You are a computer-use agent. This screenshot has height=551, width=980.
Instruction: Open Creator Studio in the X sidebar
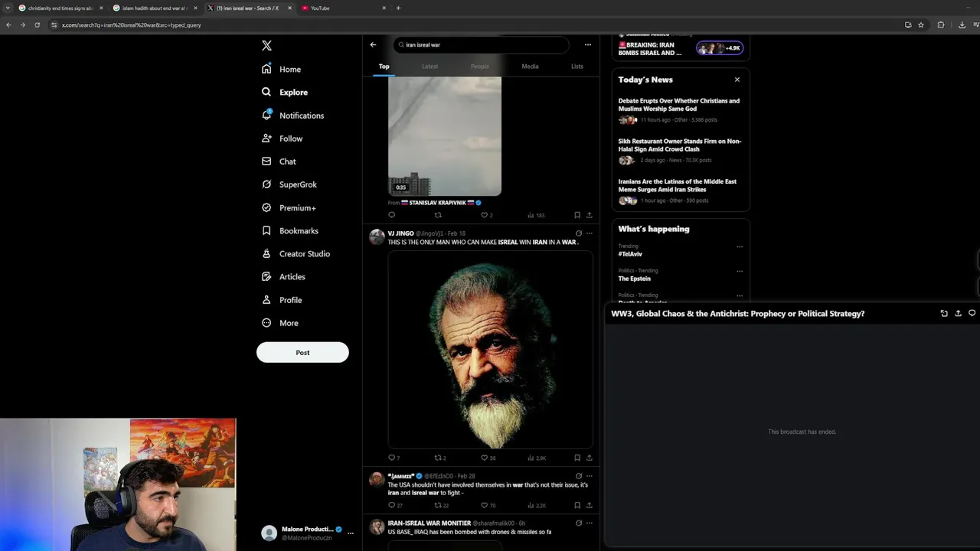tap(296, 253)
